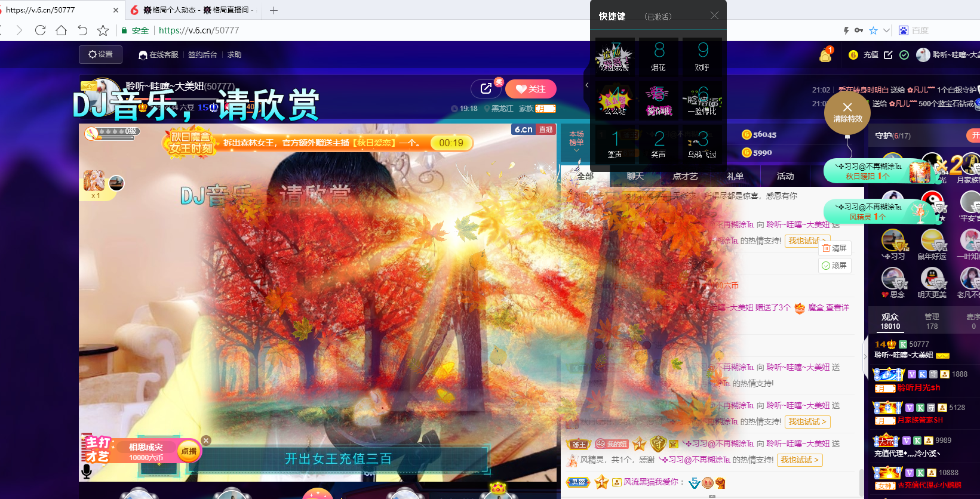Reload the page in the browser
Viewport: 980px width, 499px height.
(41, 30)
